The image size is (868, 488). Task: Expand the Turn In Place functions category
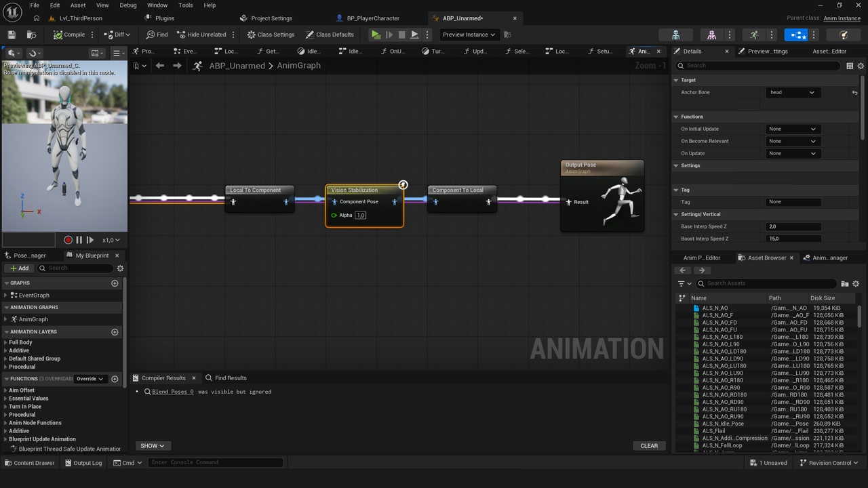pyautogui.click(x=5, y=407)
